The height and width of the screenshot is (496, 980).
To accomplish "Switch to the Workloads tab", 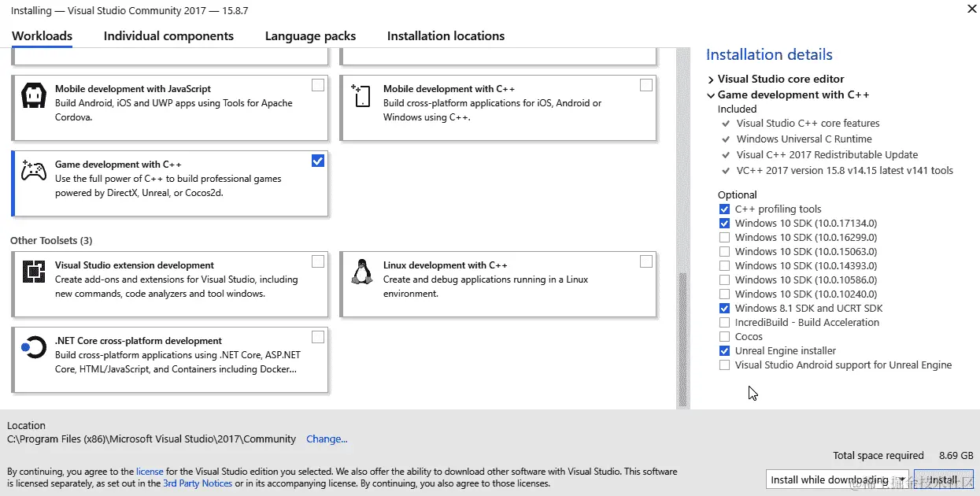I will (x=43, y=36).
